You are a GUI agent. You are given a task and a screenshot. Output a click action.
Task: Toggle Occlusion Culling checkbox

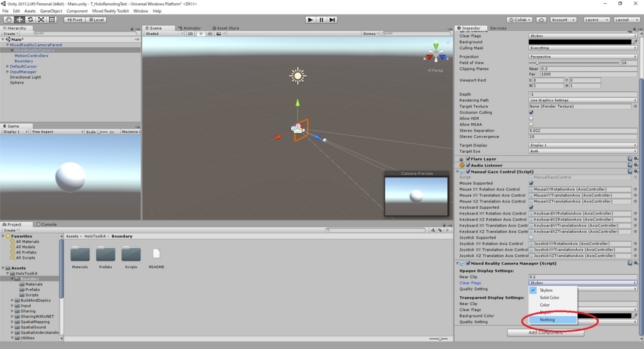tap(531, 113)
